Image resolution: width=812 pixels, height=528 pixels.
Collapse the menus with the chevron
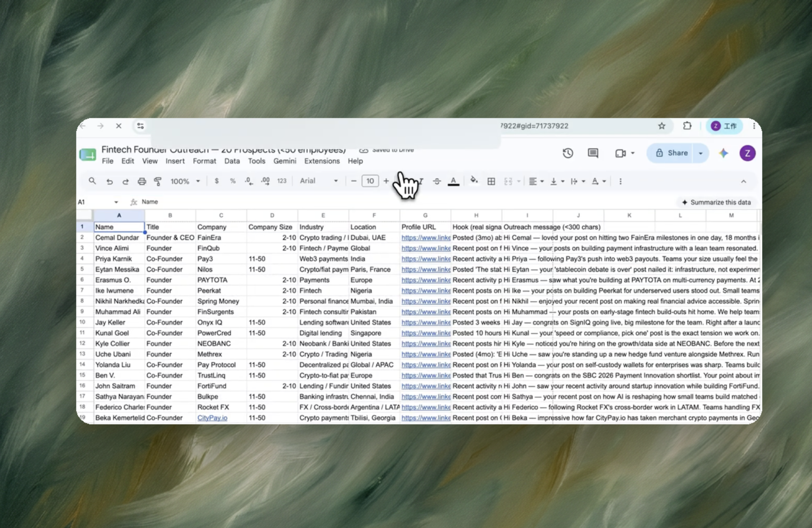(x=743, y=182)
